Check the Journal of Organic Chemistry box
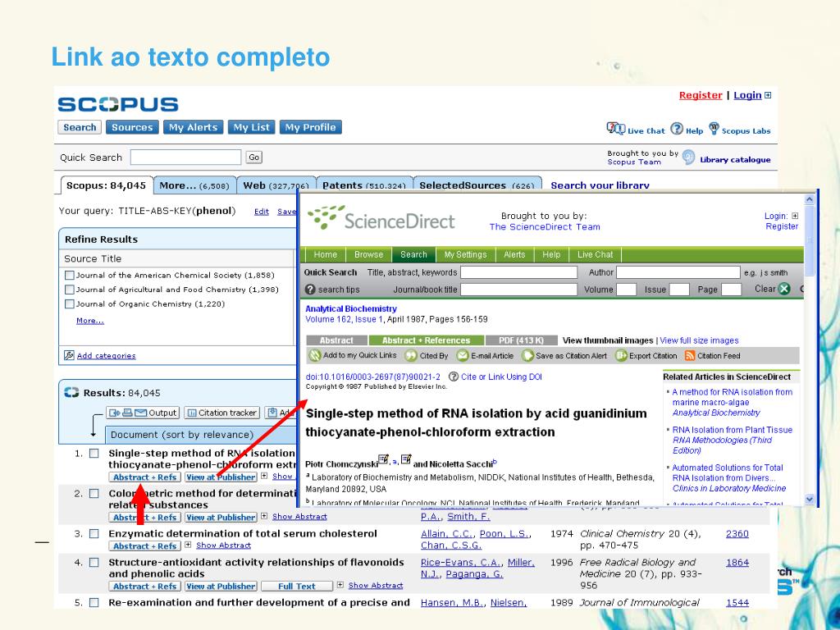 pos(69,304)
